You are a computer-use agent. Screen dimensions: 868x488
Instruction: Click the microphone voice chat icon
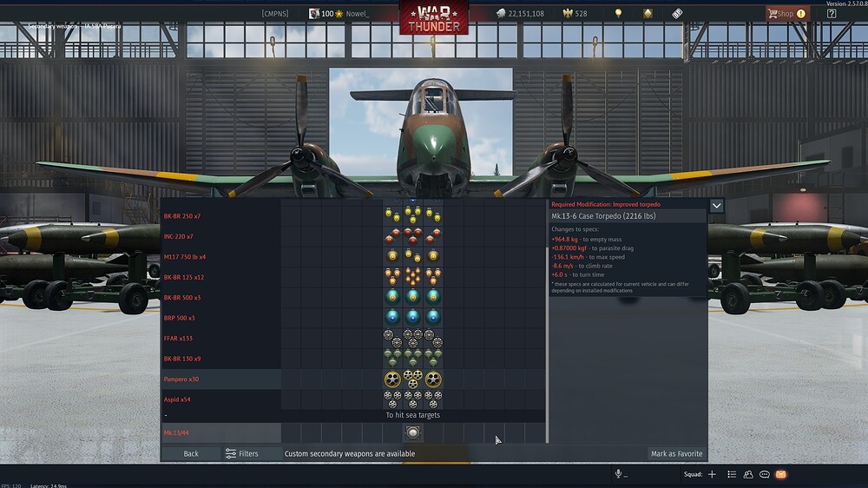(618, 473)
